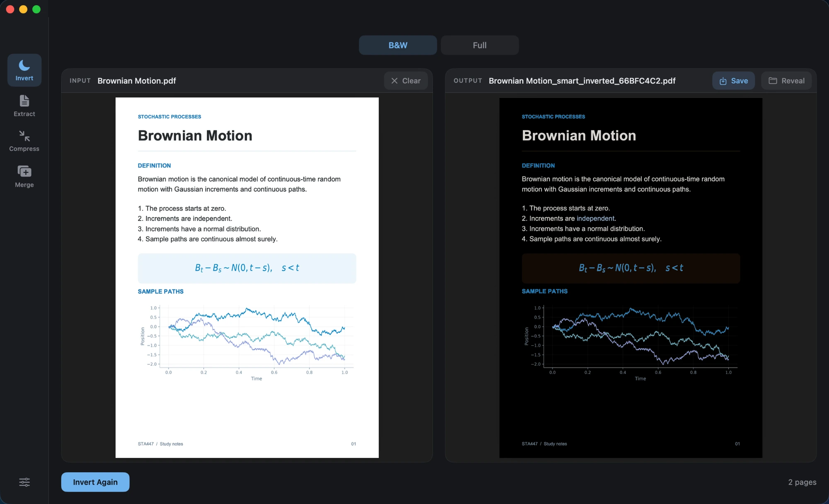The width and height of the screenshot is (829, 504).
Task: Open the Extract tool
Action: (x=24, y=106)
